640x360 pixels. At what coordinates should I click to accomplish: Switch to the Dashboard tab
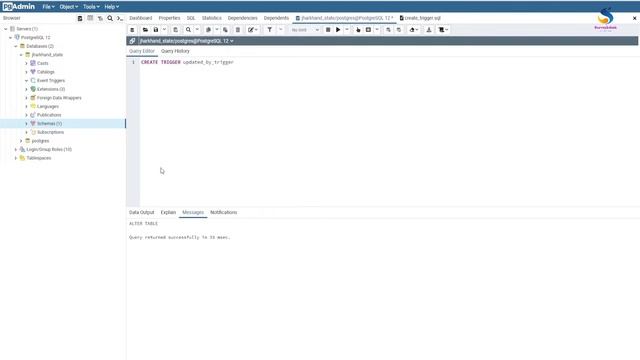[x=140, y=18]
